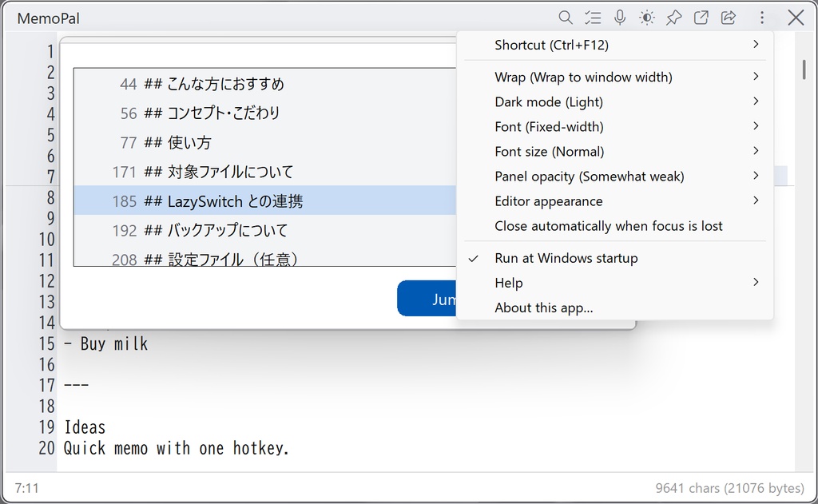The width and height of the screenshot is (818, 504).
Task: Open the Help submenu
Action: pos(614,283)
